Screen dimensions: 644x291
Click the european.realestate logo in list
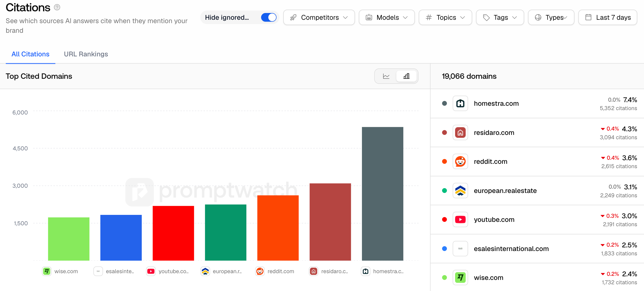coord(460,190)
